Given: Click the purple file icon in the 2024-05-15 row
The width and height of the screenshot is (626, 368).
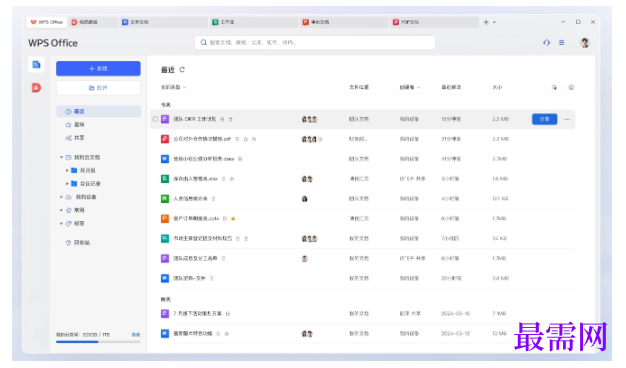Looking at the screenshot, I should click(x=165, y=314).
